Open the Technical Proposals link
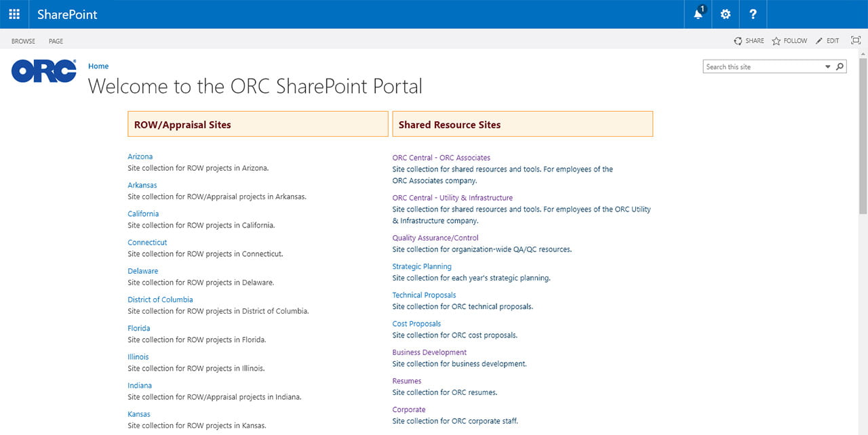The width and height of the screenshot is (868, 435). (x=424, y=295)
